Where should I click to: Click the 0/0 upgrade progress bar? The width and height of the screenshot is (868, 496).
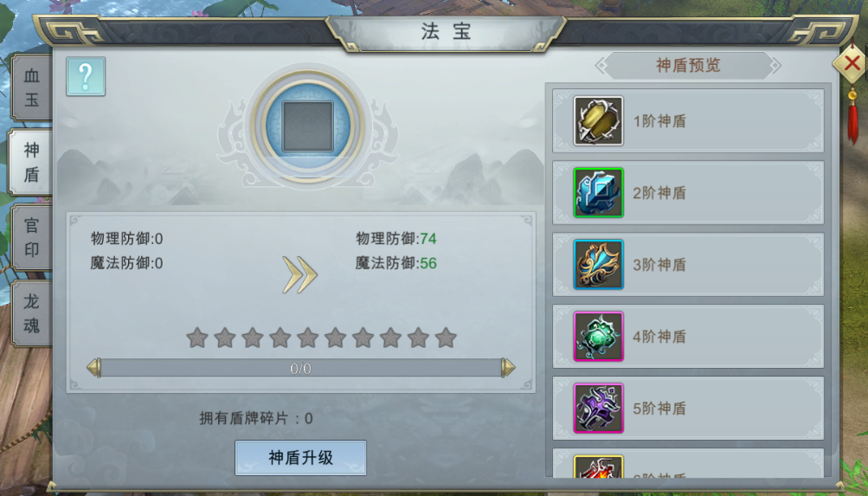(300, 368)
